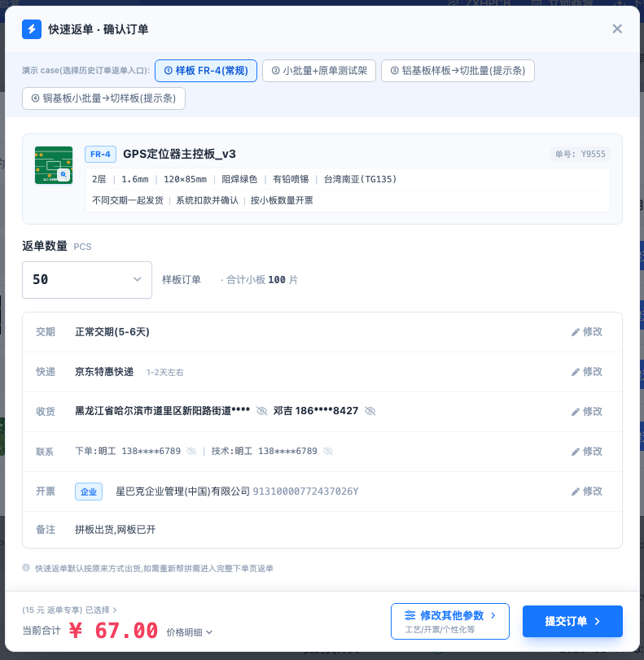
Task: Open the reorder quantity dropdown showing 50
Action: [x=87, y=280]
